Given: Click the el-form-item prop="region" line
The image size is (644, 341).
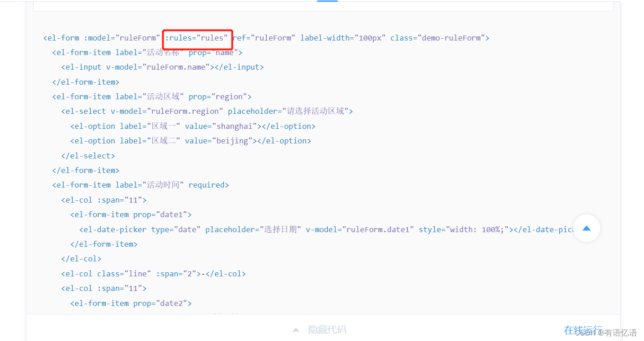Looking at the screenshot, I should [x=152, y=97].
